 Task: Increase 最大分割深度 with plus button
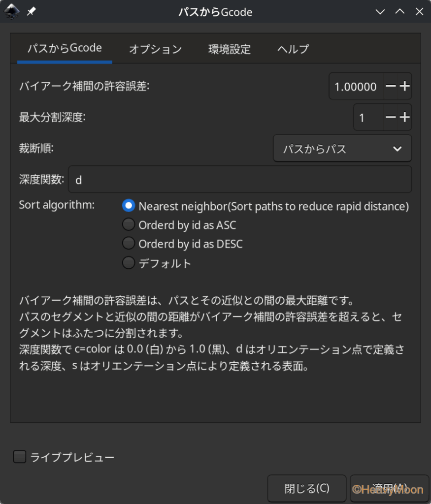(x=404, y=117)
